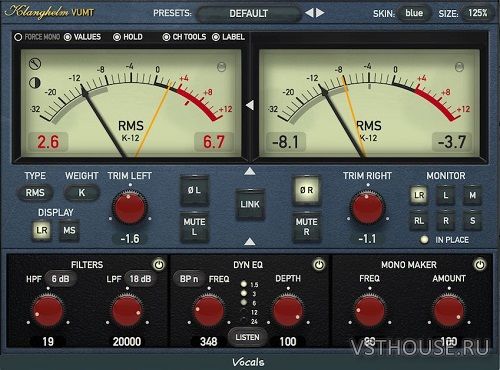
Task: Toggle the DYN EQ power button
Action: 319,265
